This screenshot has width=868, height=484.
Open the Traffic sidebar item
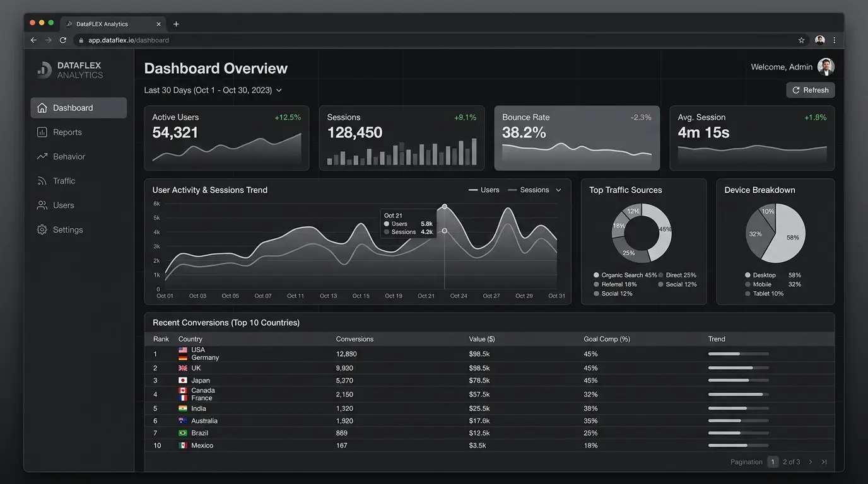(78, 181)
